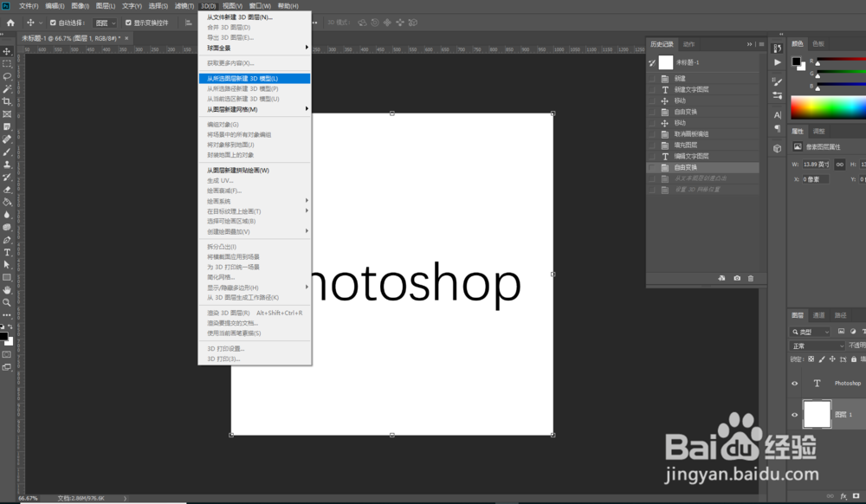Expand the 创建绘图叠加 submenu
Image resolution: width=866 pixels, height=504 pixels.
pyautogui.click(x=254, y=231)
